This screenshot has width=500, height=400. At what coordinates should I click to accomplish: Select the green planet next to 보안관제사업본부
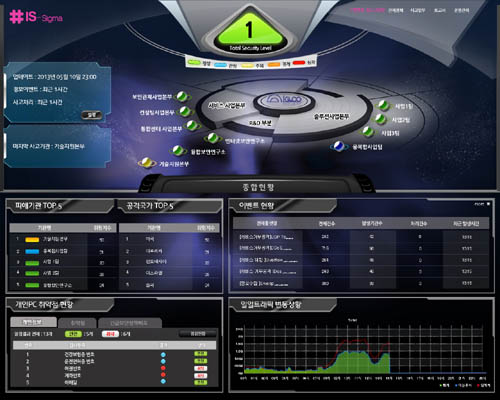point(182,97)
